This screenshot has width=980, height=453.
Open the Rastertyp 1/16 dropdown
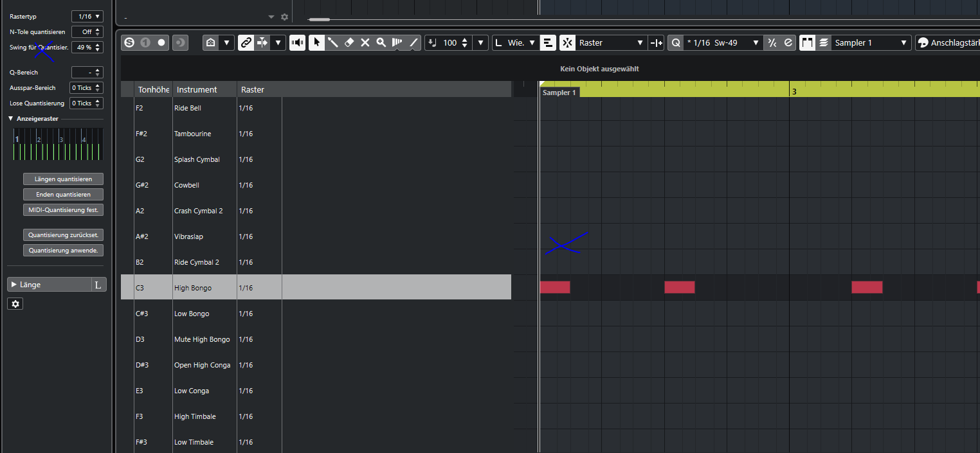tap(87, 16)
